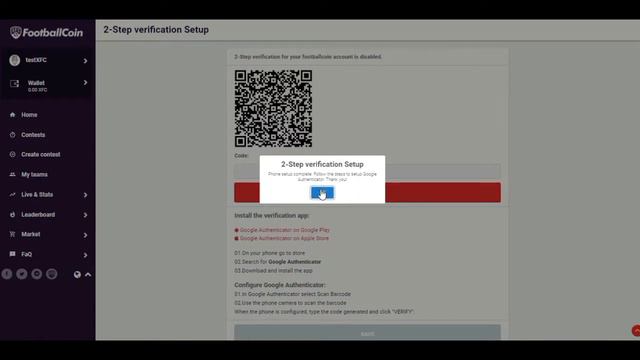Confirm the popup with the blue OK button
Image resolution: width=640 pixels, height=360 pixels.
[x=322, y=193]
